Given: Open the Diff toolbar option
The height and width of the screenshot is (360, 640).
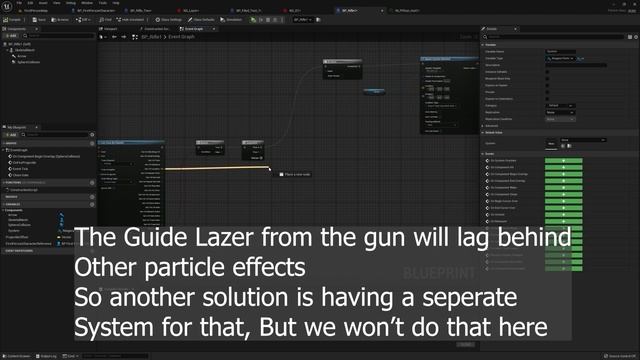Looking at the screenshot, I should coord(82,20).
